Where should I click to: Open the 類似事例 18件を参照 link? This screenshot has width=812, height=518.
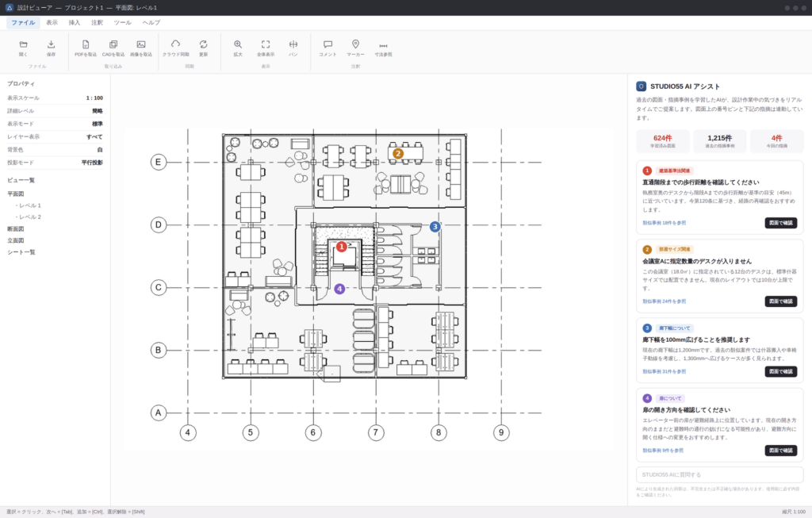pos(664,223)
